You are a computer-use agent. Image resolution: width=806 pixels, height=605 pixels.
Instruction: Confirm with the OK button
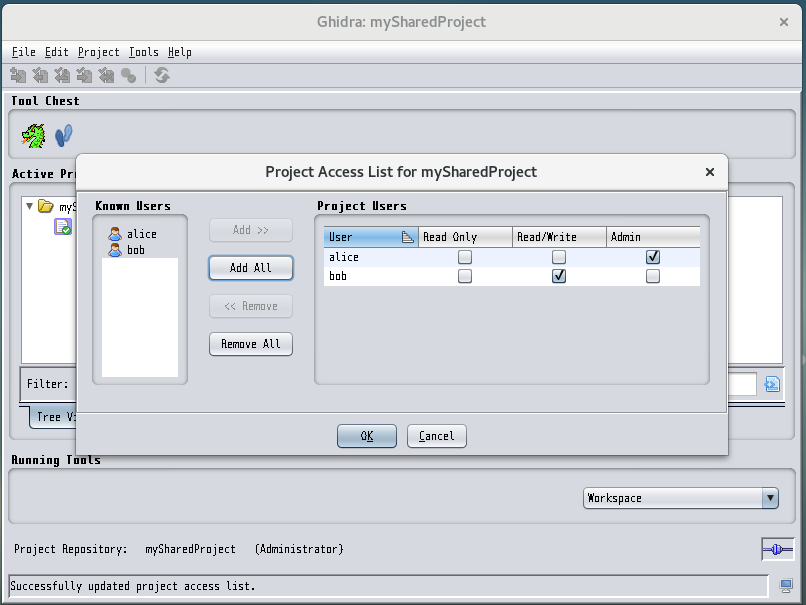(x=367, y=436)
